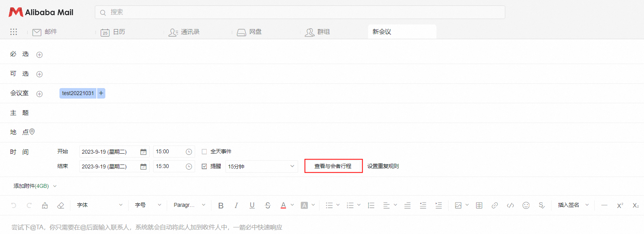Viewport: 644px width, 234px height.
Task: Switch to the 日历 calendar tab
Action: click(113, 32)
